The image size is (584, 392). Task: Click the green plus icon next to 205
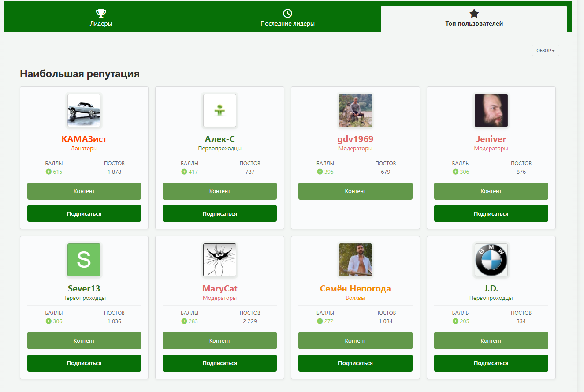pyautogui.click(x=456, y=321)
